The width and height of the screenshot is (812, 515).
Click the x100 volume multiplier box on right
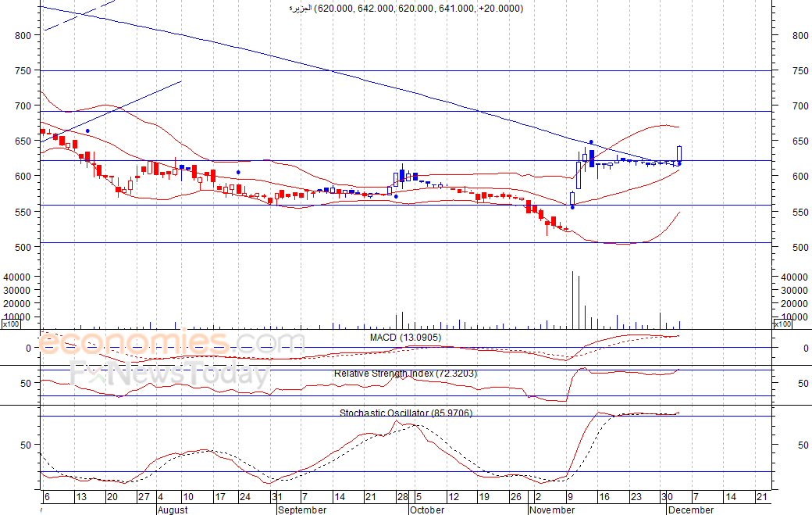click(x=782, y=324)
